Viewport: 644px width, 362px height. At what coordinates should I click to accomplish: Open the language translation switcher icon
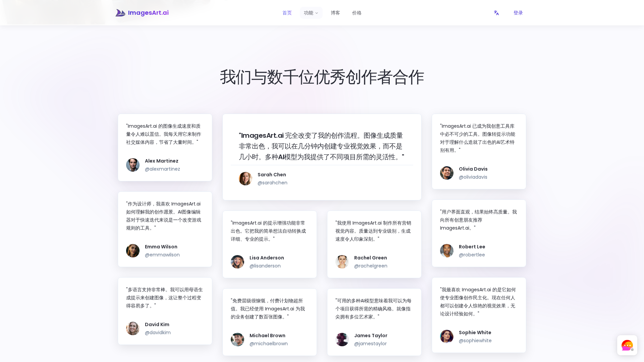(496, 13)
